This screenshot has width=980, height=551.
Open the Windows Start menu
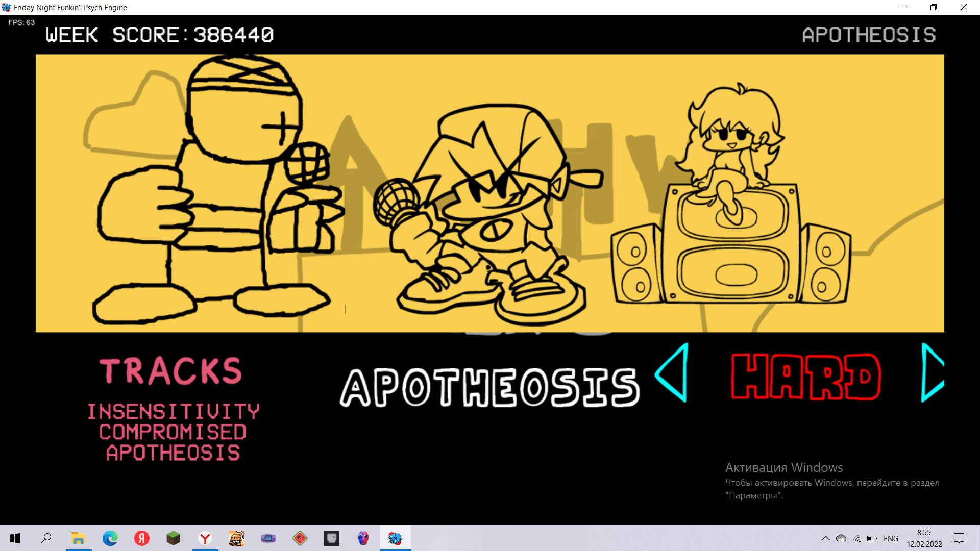coord(15,538)
